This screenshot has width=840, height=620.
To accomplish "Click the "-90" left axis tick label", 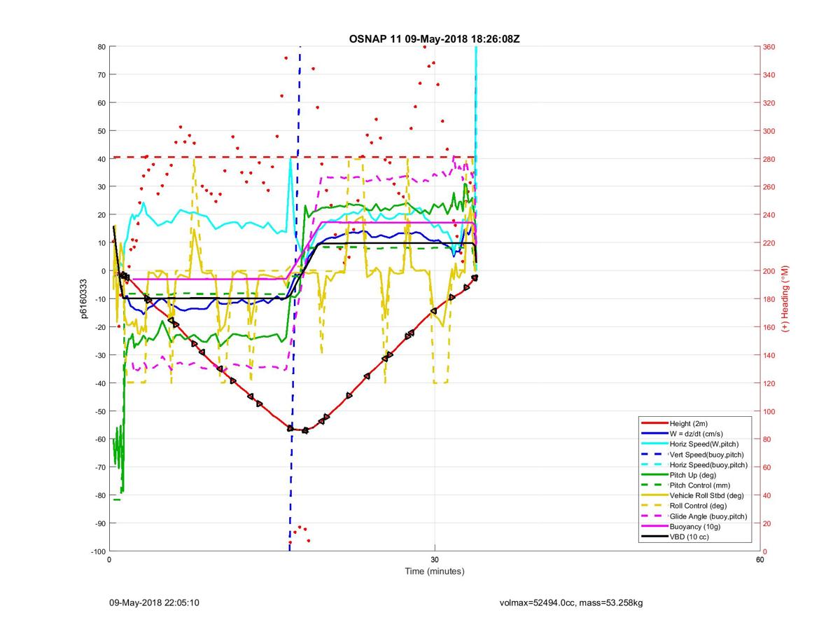I will pos(99,523).
